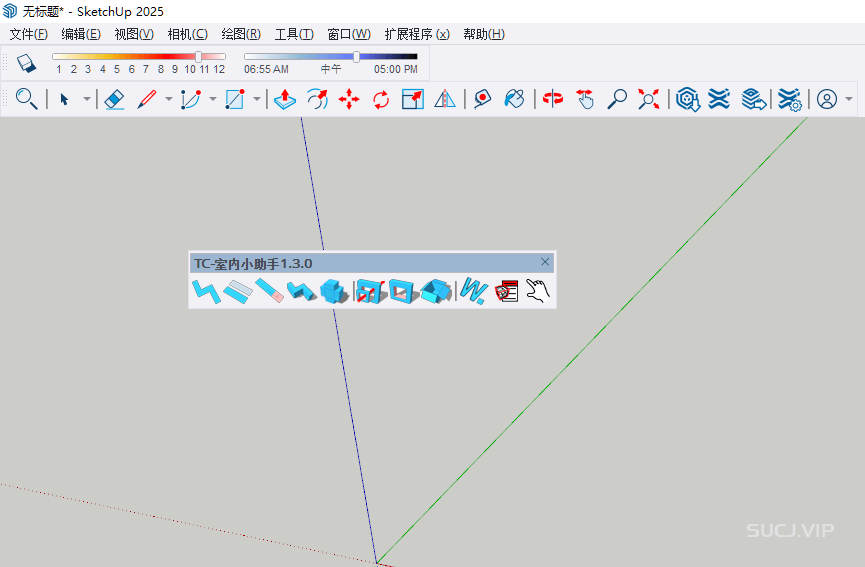Open the 扩展程序(x) menu
This screenshot has width=865, height=567.
(417, 34)
